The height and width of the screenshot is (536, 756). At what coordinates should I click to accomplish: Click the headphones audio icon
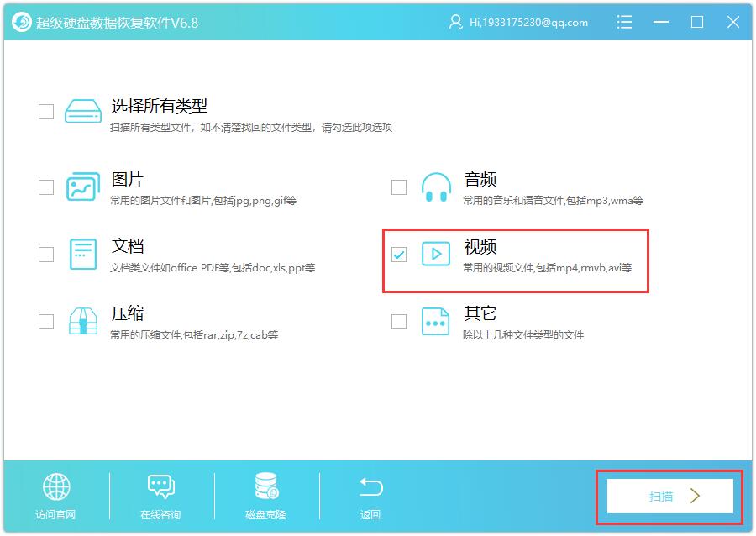[x=436, y=187]
